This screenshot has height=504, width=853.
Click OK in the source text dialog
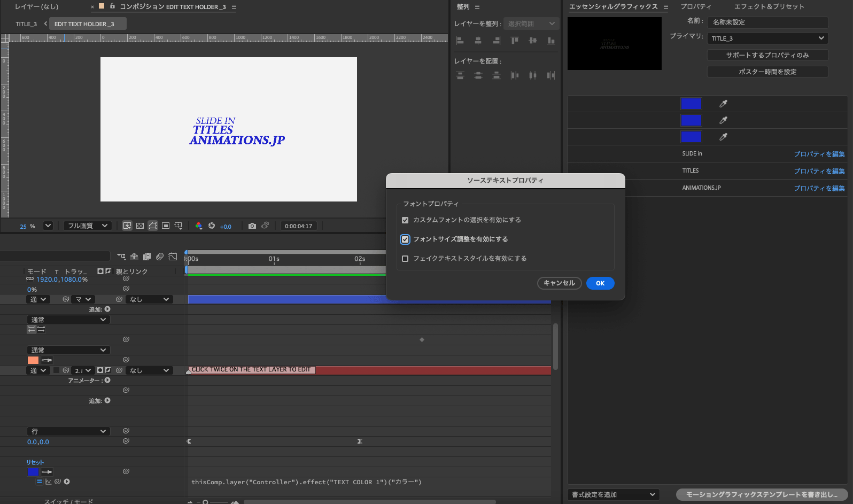tap(600, 283)
